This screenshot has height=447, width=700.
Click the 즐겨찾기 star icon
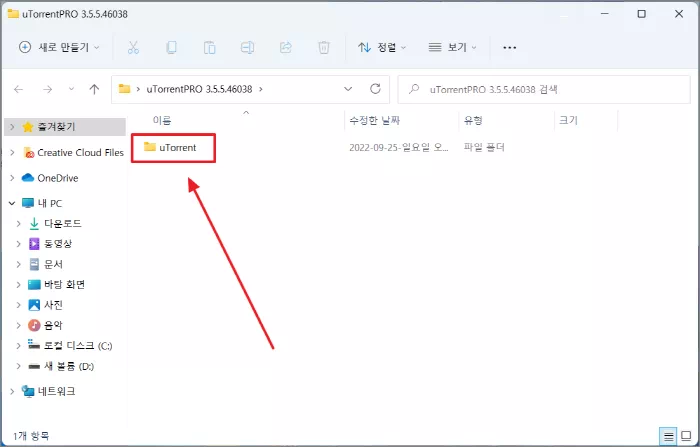tap(28, 127)
